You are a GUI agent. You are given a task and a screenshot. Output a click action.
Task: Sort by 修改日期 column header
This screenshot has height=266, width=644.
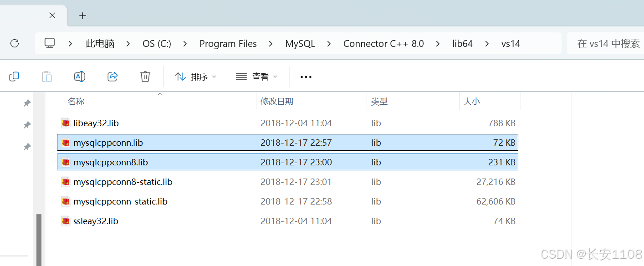point(277,102)
